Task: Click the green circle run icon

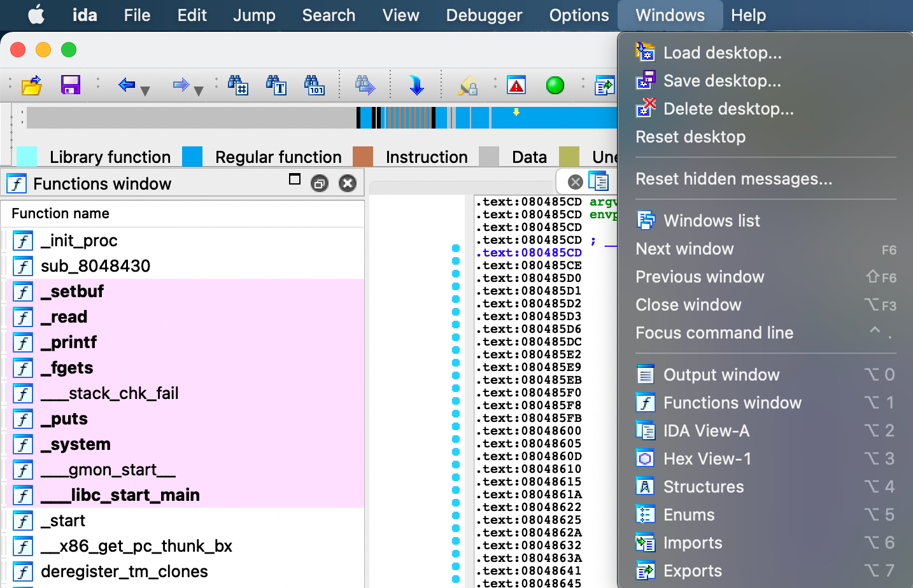Action: click(x=555, y=85)
